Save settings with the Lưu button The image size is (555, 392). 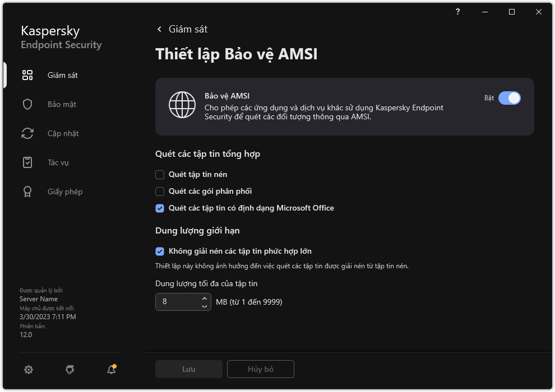click(188, 368)
